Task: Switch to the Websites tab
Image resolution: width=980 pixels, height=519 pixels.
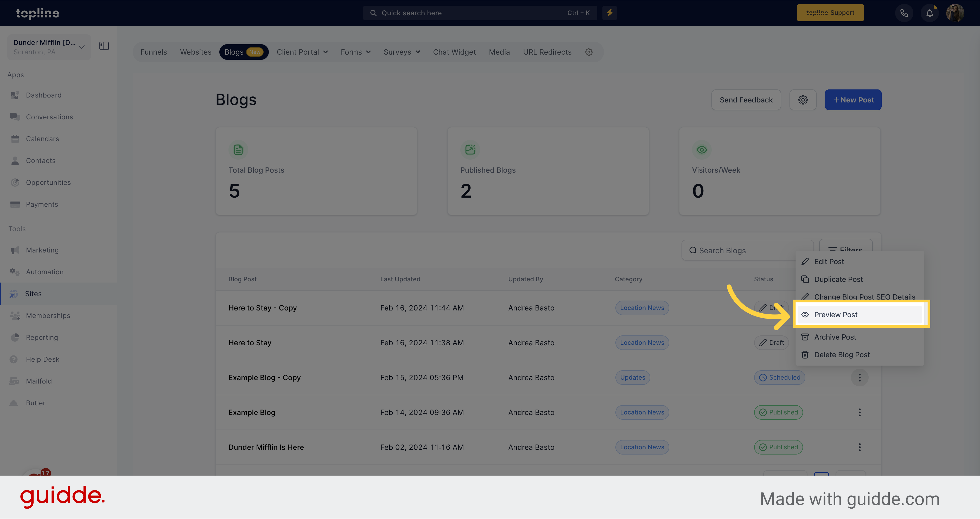Action: 195,52
